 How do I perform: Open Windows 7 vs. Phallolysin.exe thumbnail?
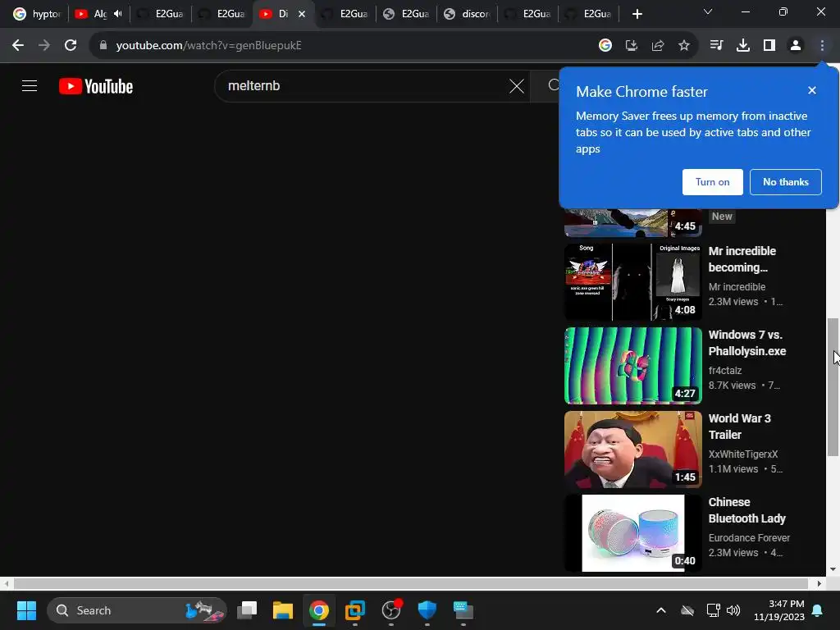(632, 366)
